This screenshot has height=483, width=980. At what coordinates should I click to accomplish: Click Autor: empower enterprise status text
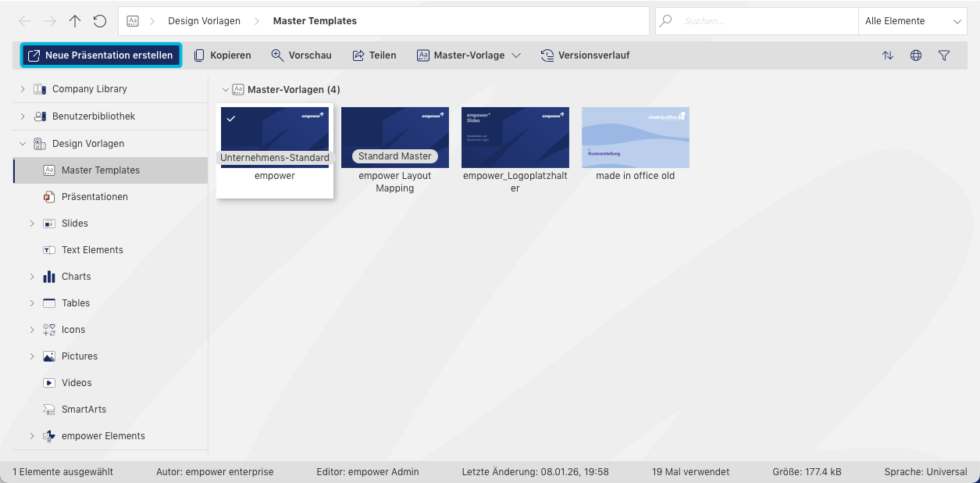pos(215,472)
